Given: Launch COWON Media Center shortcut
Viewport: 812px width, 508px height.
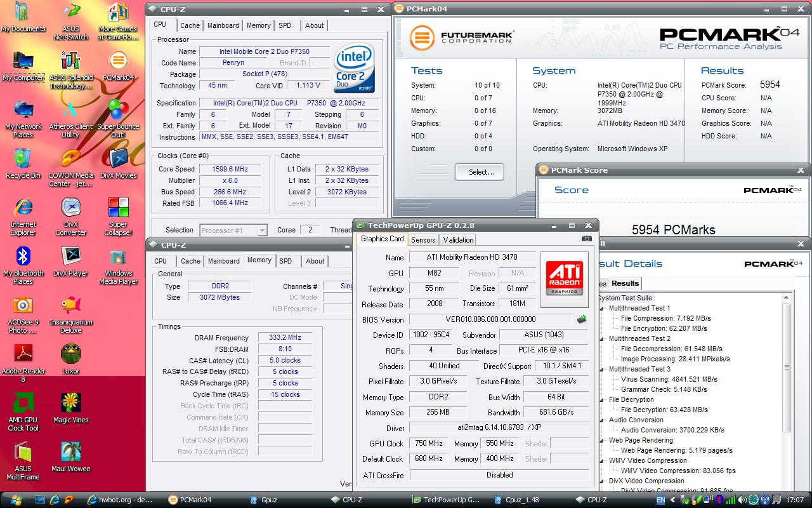Looking at the screenshot, I should [x=70, y=168].
